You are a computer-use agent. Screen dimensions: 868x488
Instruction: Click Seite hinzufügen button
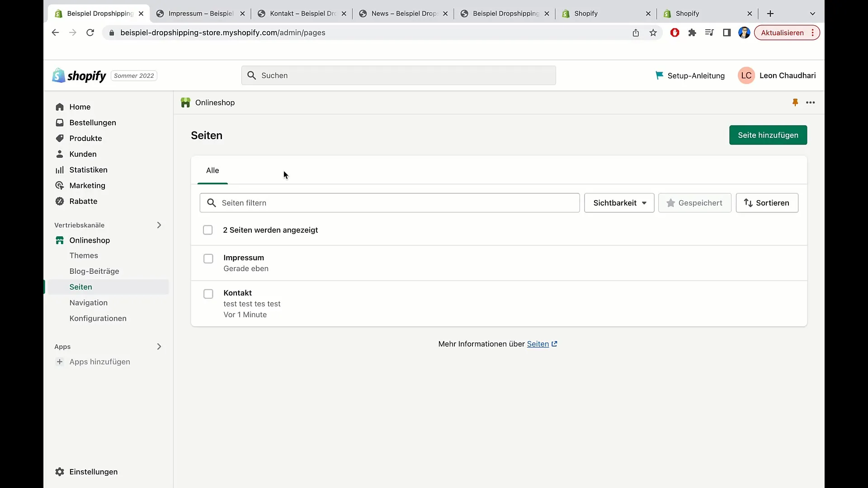click(x=768, y=135)
